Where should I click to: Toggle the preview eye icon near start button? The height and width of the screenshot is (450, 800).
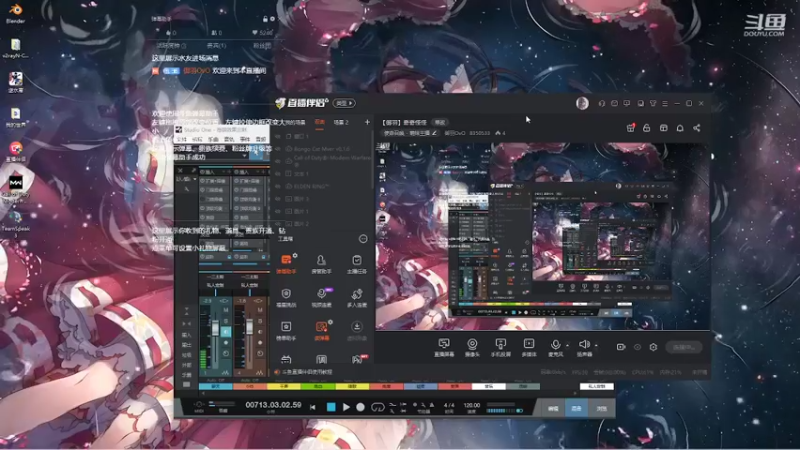tap(637, 347)
